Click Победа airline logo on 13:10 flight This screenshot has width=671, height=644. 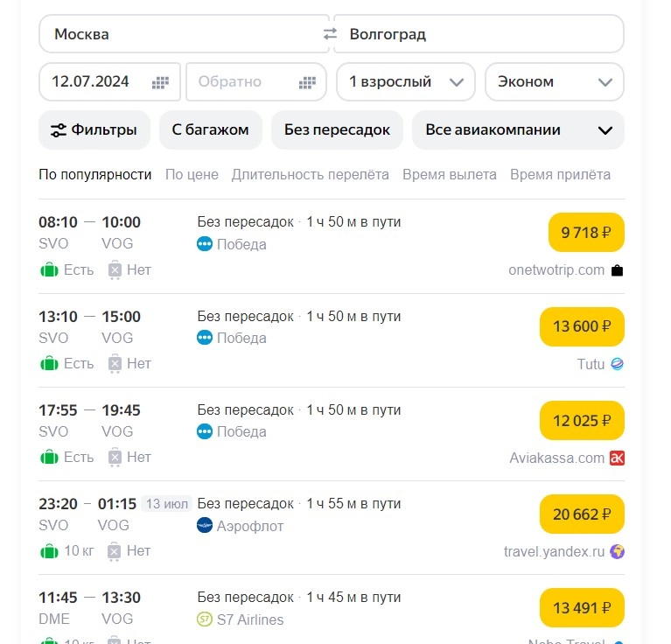click(205, 338)
